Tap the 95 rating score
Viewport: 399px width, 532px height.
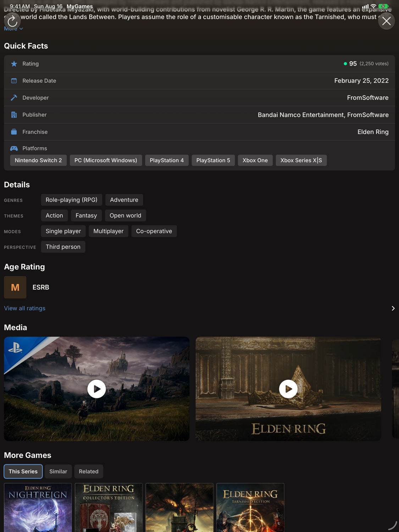tap(353, 64)
